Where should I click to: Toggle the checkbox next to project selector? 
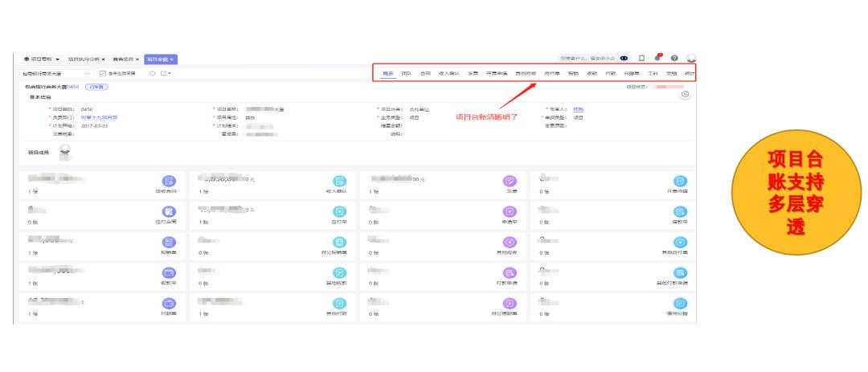coord(101,73)
